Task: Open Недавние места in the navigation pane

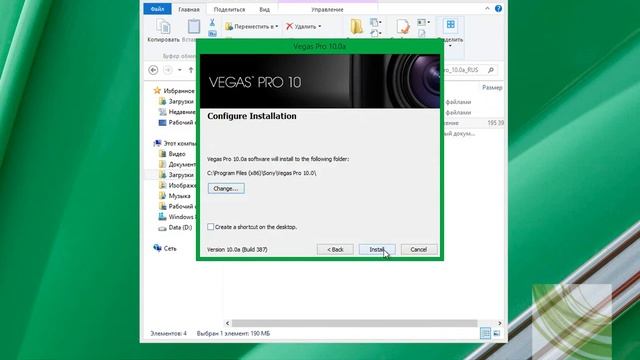Action: click(178, 112)
